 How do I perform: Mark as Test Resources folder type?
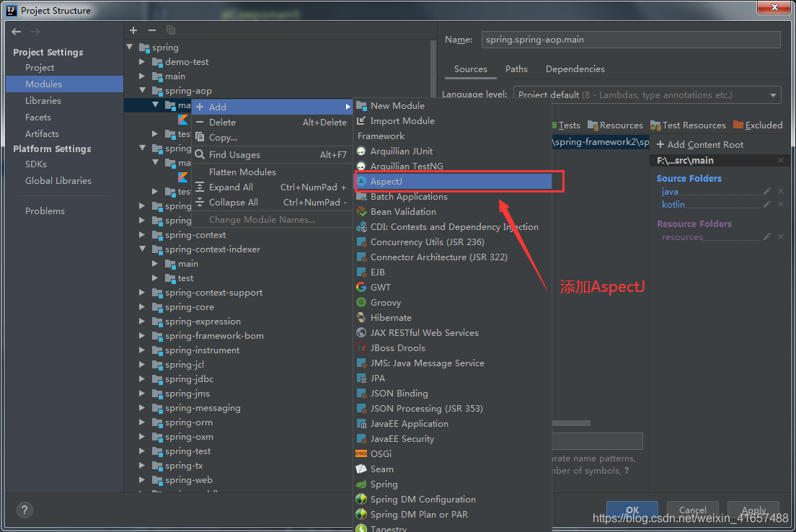pyautogui.click(x=688, y=125)
